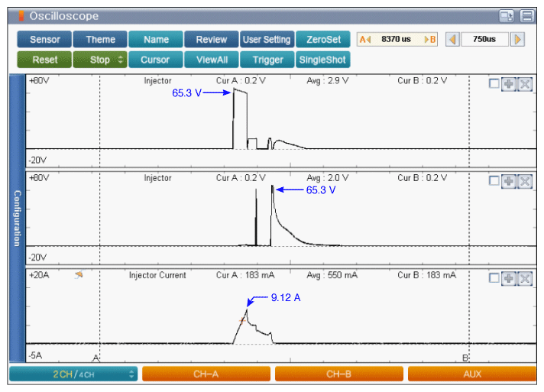Click the Name button
Viewport: 544px width, 392px height.
point(156,39)
